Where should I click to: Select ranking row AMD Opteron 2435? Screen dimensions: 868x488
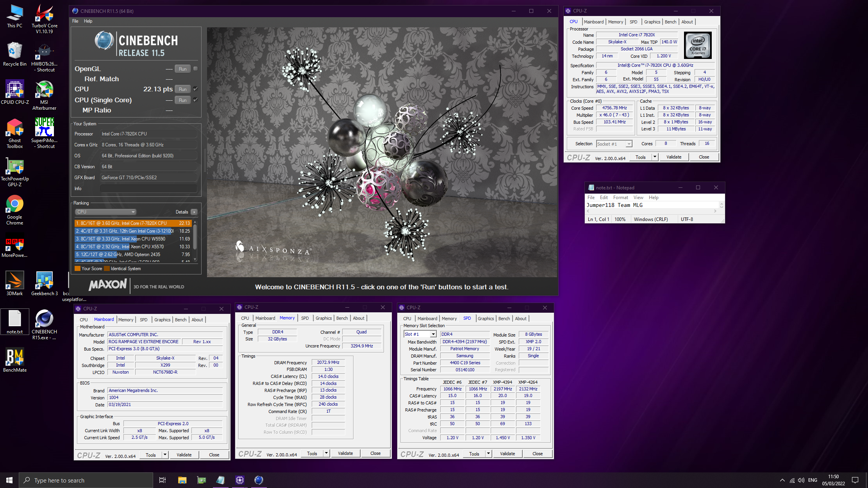(x=133, y=255)
